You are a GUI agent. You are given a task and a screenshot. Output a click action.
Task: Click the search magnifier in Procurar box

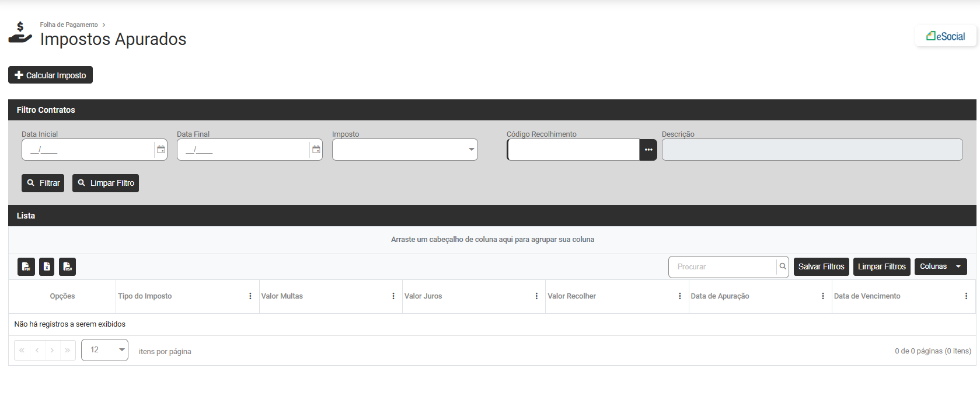(x=783, y=266)
